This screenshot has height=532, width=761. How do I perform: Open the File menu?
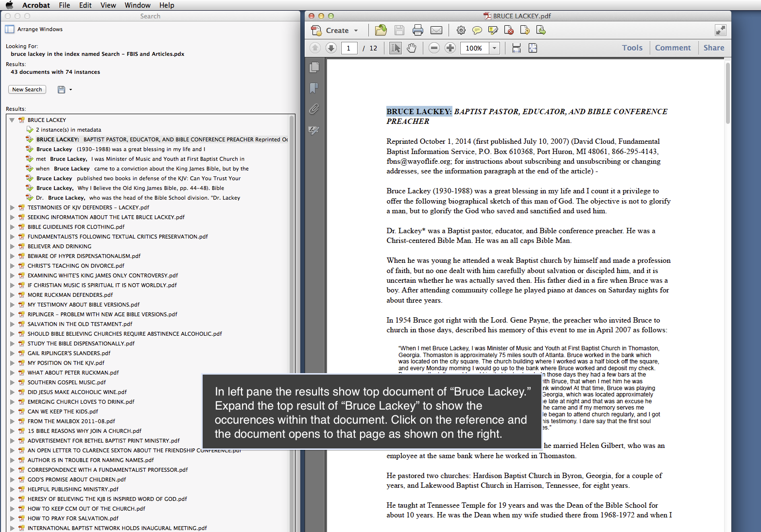(64, 5)
